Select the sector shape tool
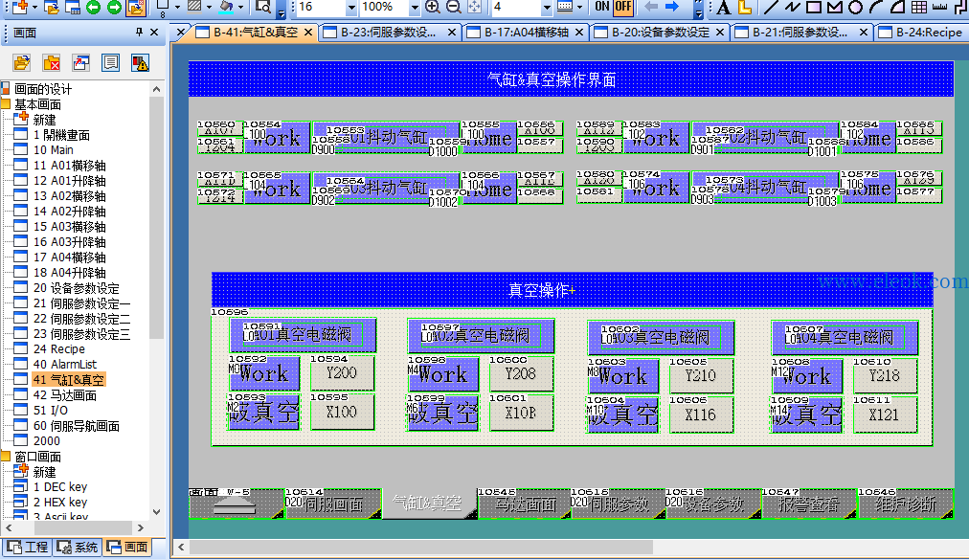This screenshot has width=969, height=560. coord(897,8)
